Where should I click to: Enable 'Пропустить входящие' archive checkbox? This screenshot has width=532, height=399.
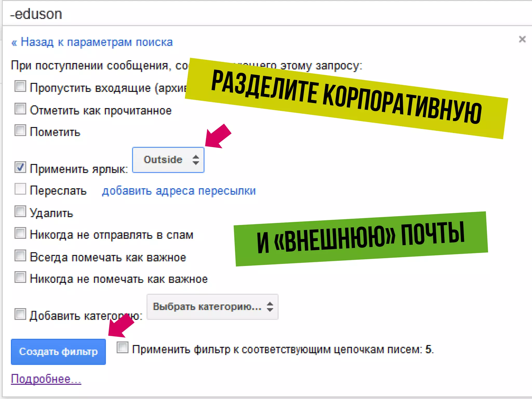tap(20, 86)
